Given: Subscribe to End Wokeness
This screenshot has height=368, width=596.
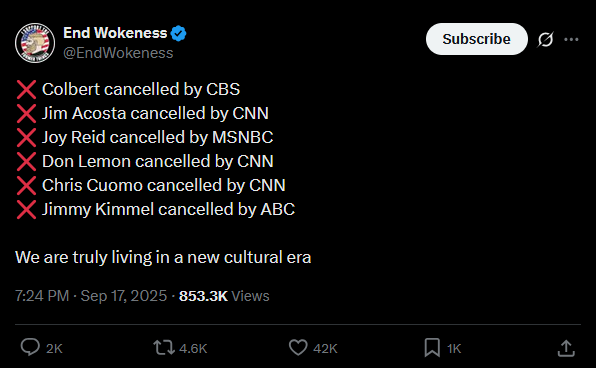Looking at the screenshot, I should tap(477, 39).
